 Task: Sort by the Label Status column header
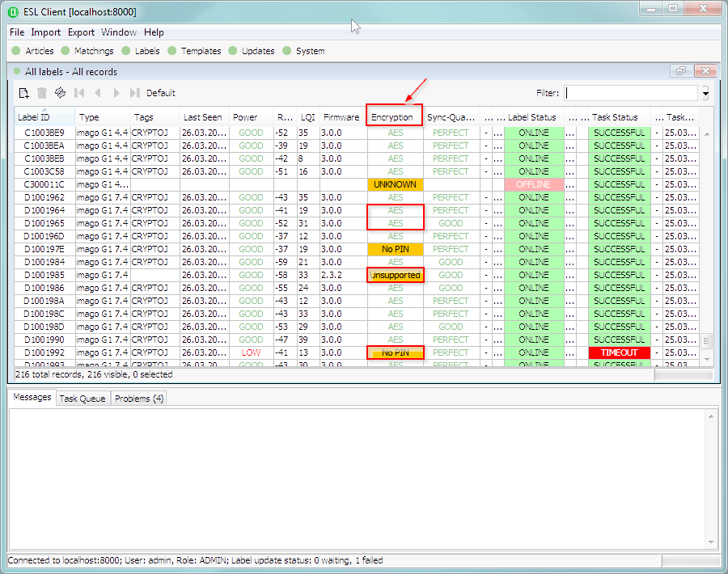pyautogui.click(x=534, y=117)
